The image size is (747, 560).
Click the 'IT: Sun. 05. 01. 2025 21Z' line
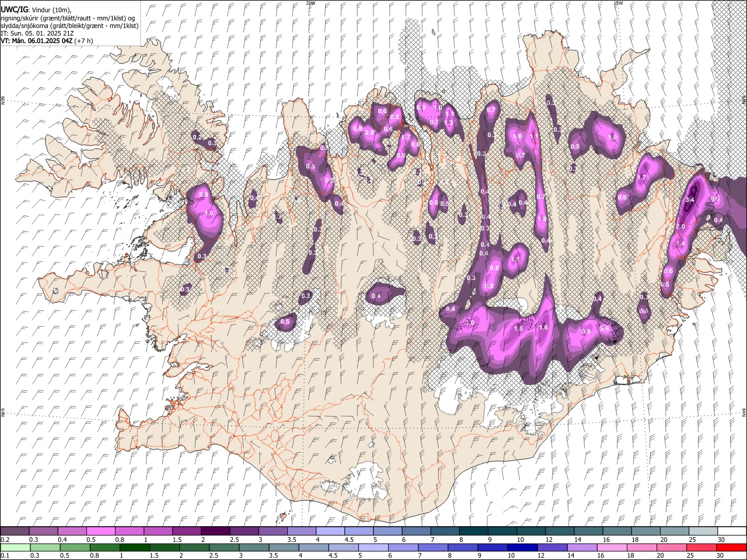coord(37,33)
